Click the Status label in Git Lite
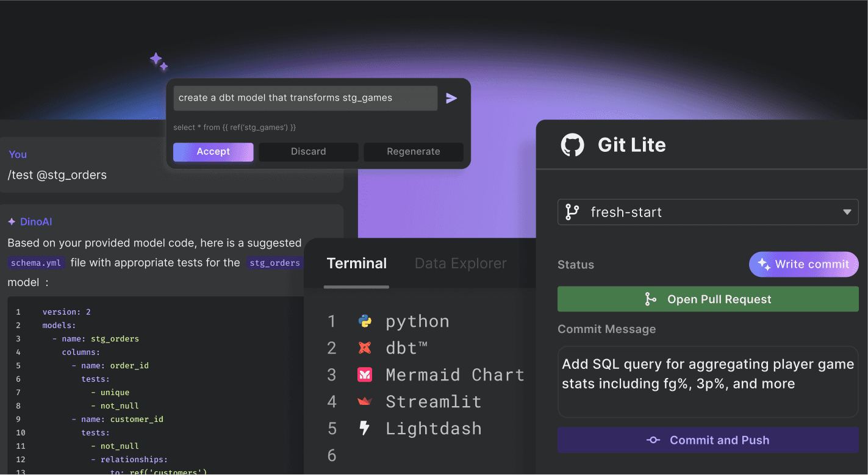This screenshot has height=475, width=868. (576, 265)
